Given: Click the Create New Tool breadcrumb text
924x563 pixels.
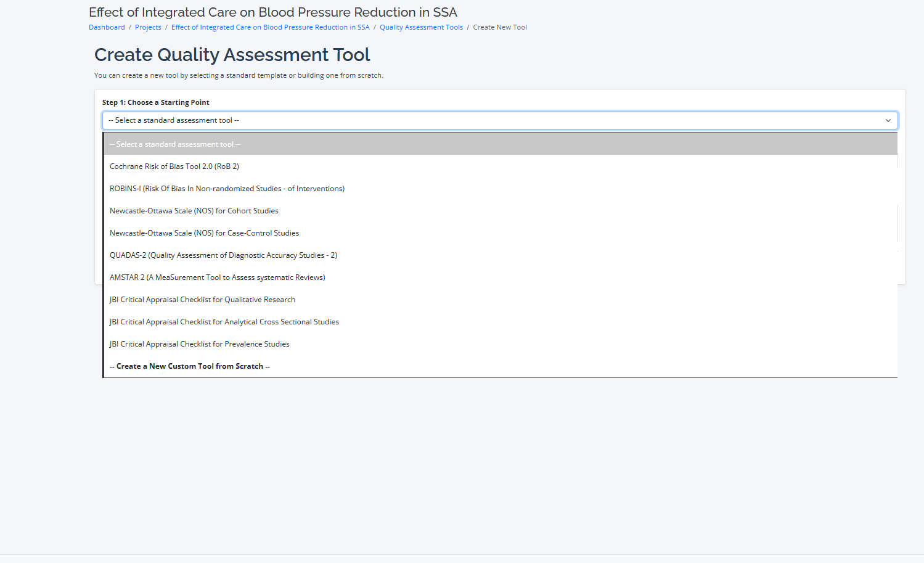Looking at the screenshot, I should click(x=499, y=27).
